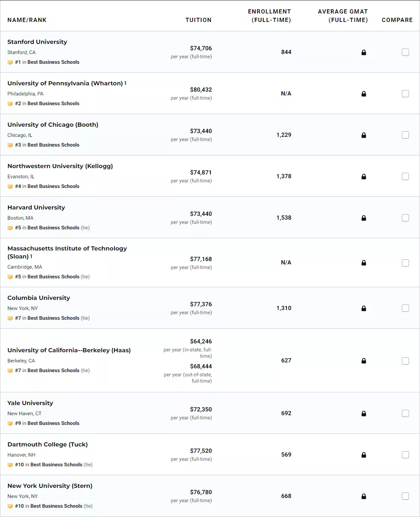Click the lock icon in the Harvard row
The image size is (420, 517).
coord(363,218)
